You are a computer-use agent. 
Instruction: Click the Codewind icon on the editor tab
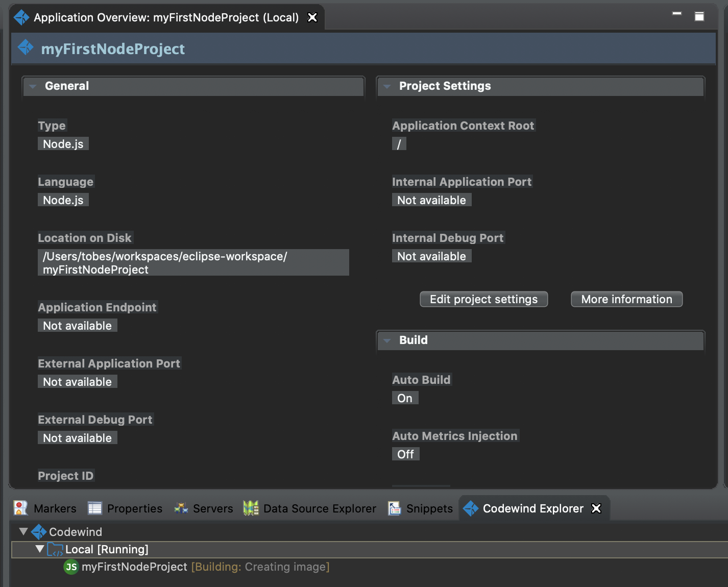(x=21, y=17)
